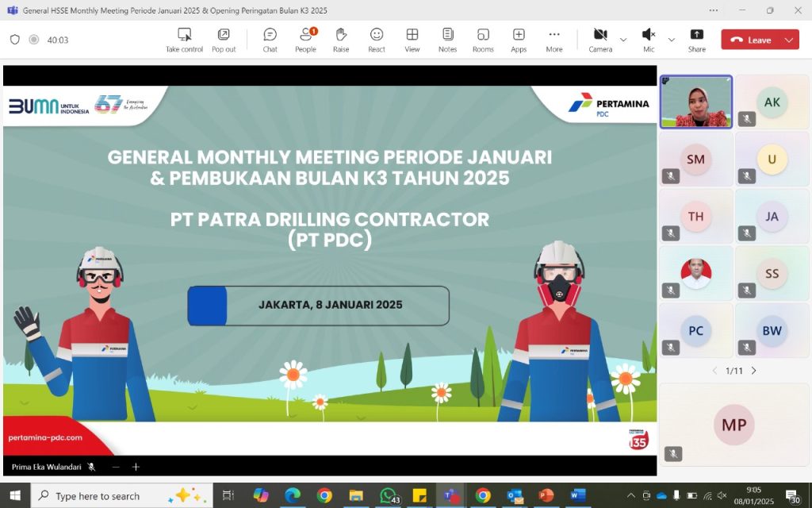Select participant tile BW
This screenshot has height=508, width=812.
pos(772,330)
